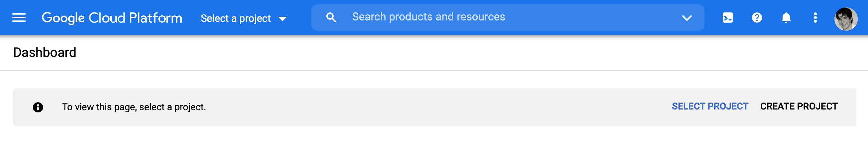
Task: Activate the Cloud Shell terminal icon
Action: [728, 18]
